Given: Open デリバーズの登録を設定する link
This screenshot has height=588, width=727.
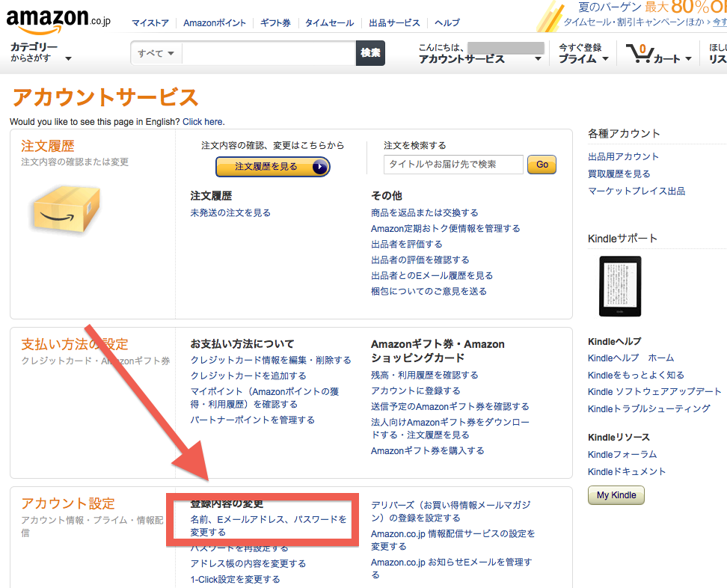Looking at the screenshot, I should [451, 511].
